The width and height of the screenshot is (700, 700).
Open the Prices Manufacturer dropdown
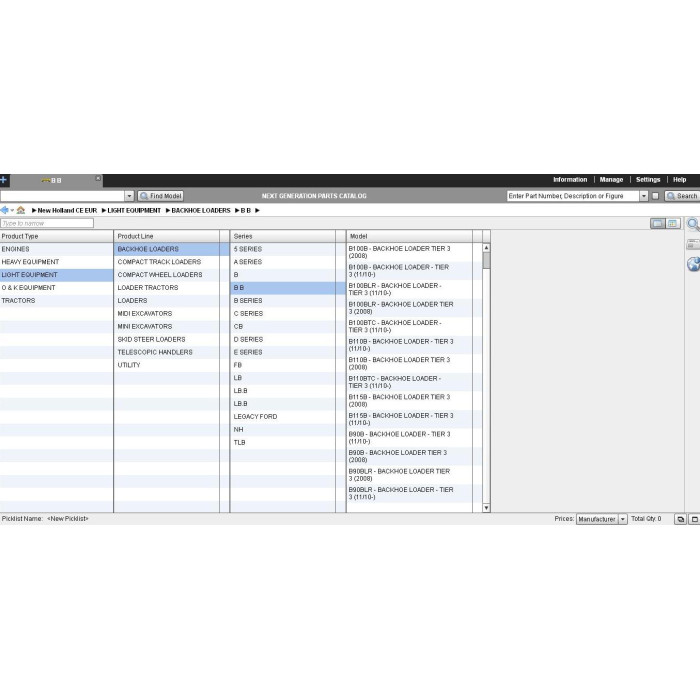coord(601,519)
